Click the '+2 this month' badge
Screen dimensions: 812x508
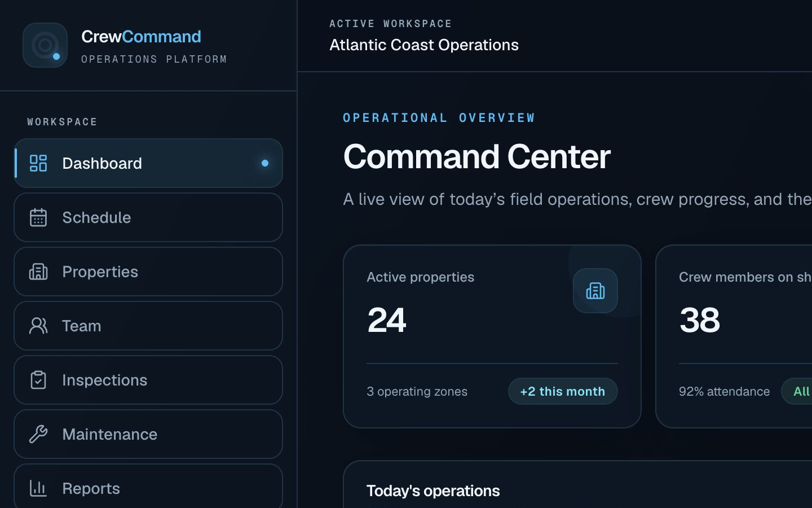563,391
